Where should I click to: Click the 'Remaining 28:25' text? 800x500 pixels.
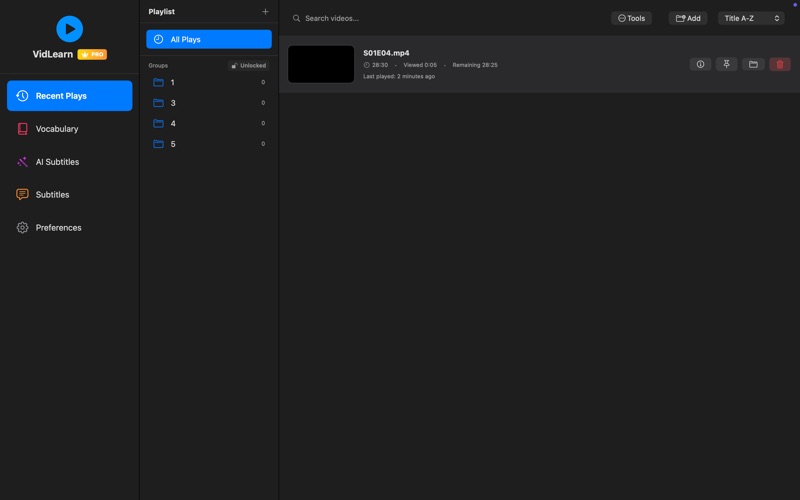coord(475,65)
